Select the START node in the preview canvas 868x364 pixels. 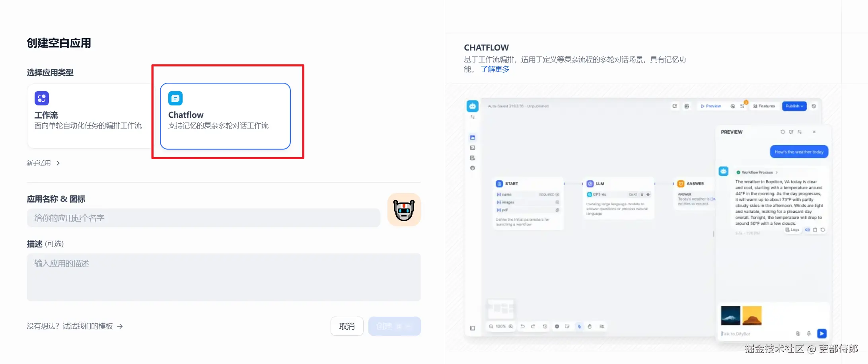[x=528, y=203]
